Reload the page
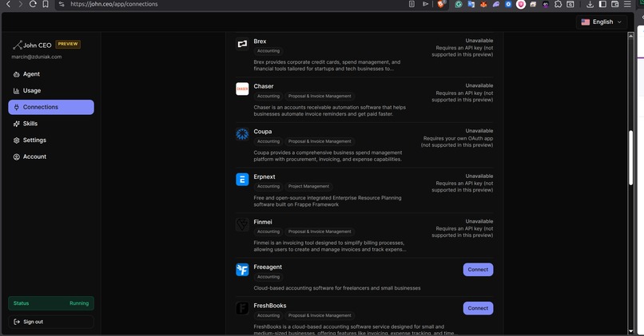Image resolution: width=644 pixels, height=336 pixels. click(x=33, y=4)
